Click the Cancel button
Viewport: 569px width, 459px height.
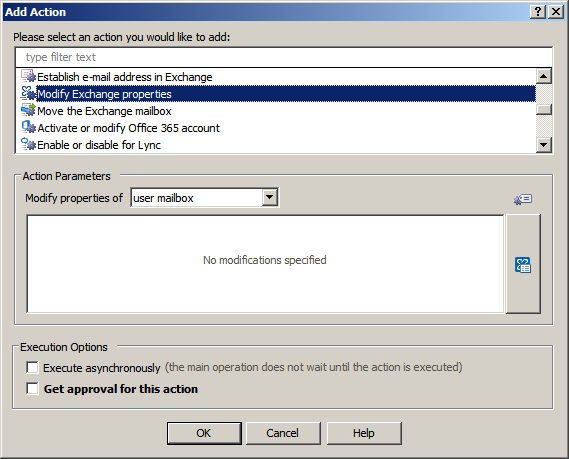tap(283, 433)
